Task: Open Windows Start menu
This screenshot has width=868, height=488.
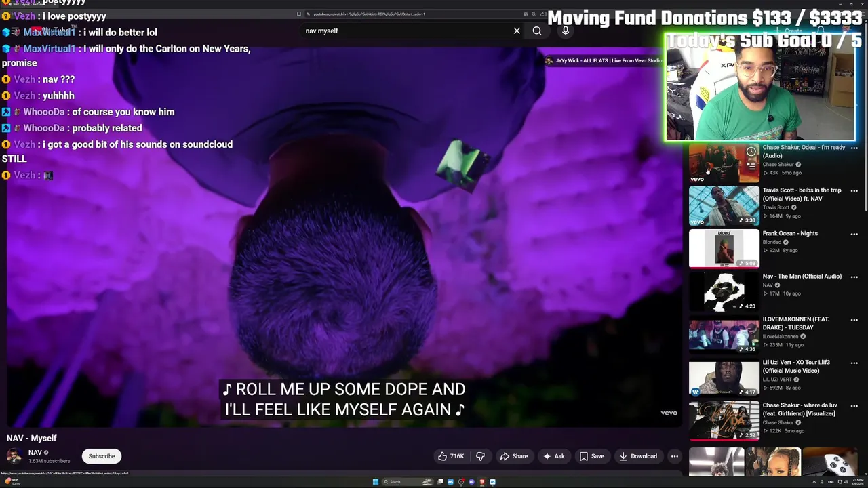Action: tap(375, 482)
